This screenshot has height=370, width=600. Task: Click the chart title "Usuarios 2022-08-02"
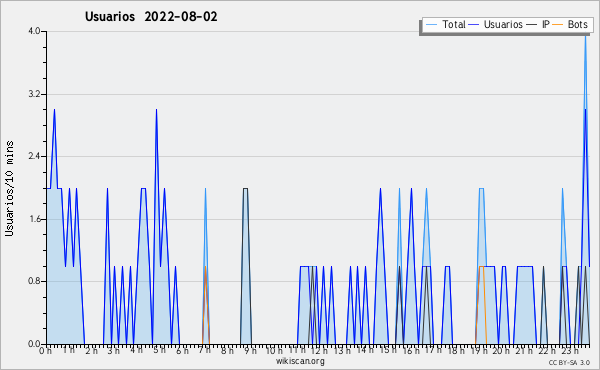pyautogui.click(x=151, y=17)
